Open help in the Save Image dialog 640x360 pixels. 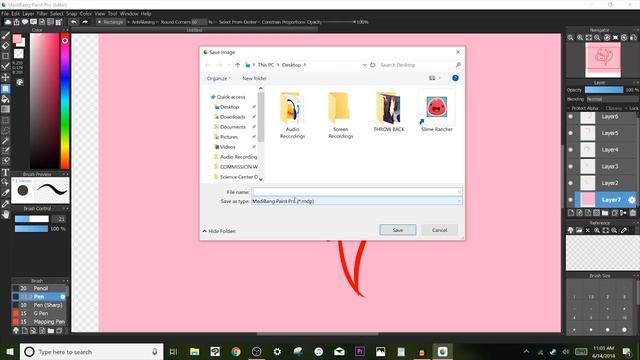pyautogui.click(x=455, y=78)
